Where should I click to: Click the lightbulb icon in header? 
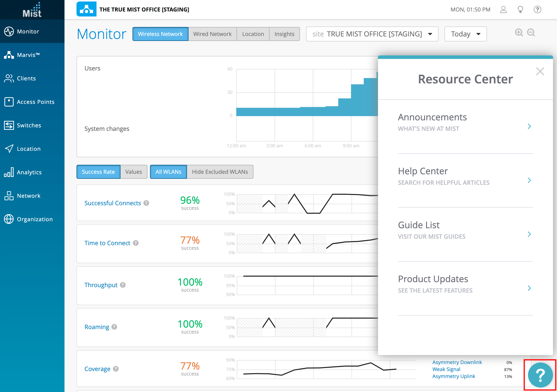click(x=520, y=10)
